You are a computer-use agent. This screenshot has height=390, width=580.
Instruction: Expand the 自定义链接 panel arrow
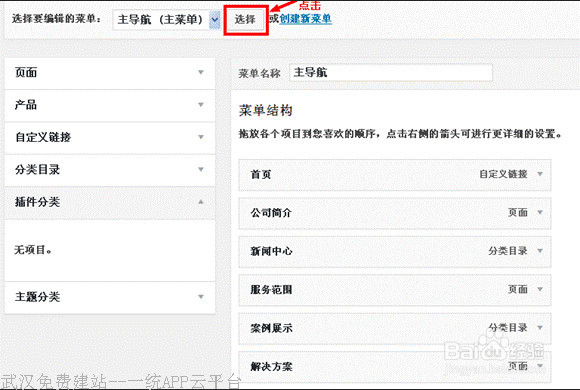tap(201, 137)
